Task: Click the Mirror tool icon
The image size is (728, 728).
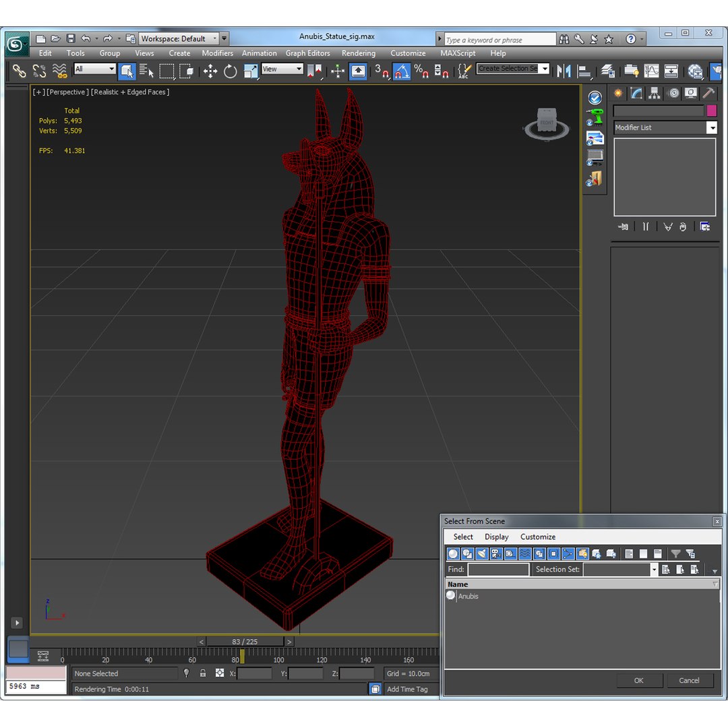Action: pyautogui.click(x=564, y=71)
